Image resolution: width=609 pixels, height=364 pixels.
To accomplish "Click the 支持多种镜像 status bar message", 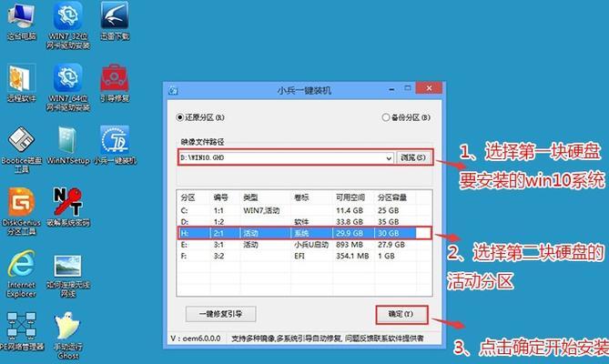I will pyautogui.click(x=328, y=339).
